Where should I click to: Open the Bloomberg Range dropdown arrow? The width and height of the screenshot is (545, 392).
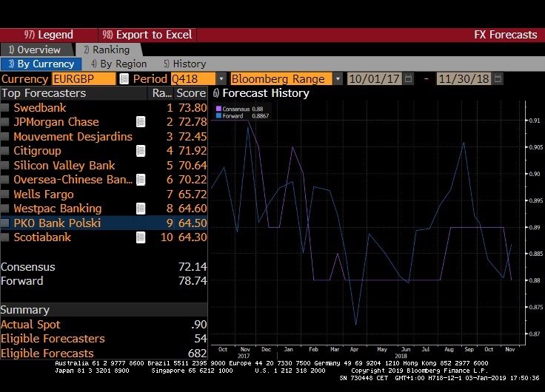(338, 79)
